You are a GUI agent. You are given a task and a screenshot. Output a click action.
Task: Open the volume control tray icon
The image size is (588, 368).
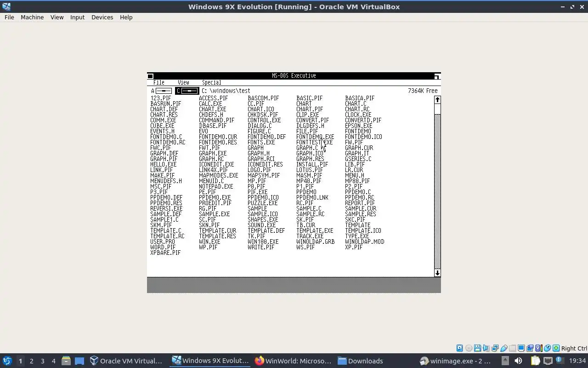[x=518, y=361]
